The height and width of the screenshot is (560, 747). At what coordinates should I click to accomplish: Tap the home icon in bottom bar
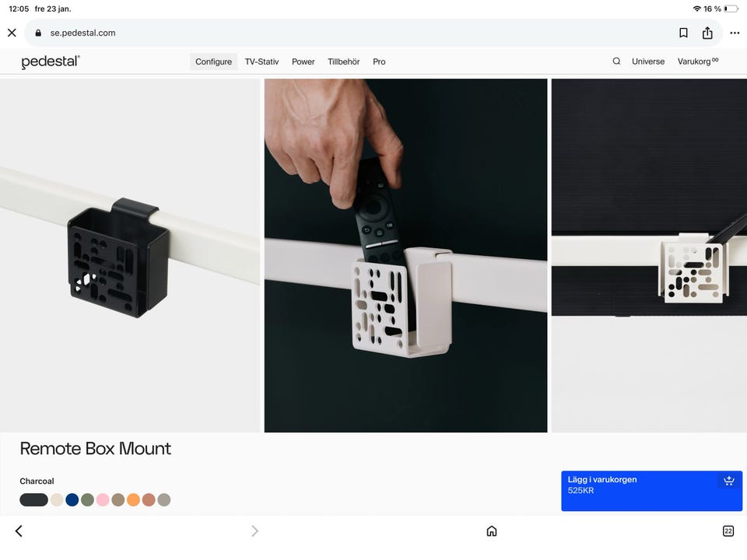tap(492, 531)
